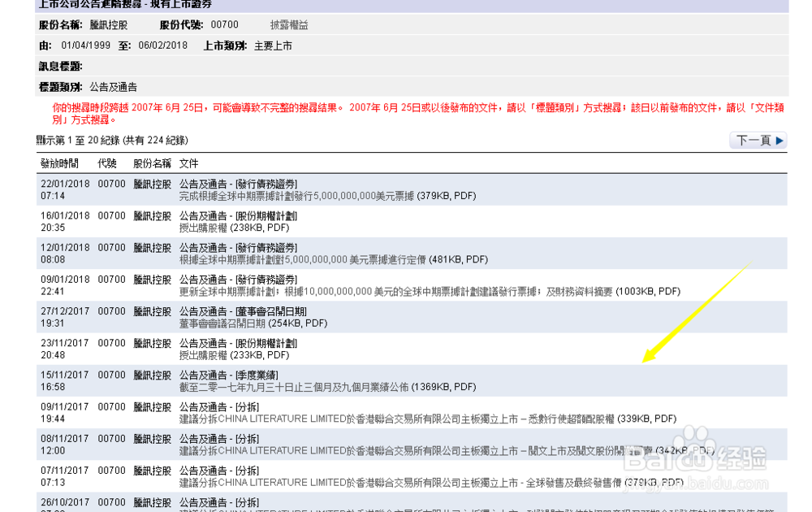Viewport: 812px width, 512px height.
Task: Select the 公告及通告 headline category value
Action: point(114,87)
